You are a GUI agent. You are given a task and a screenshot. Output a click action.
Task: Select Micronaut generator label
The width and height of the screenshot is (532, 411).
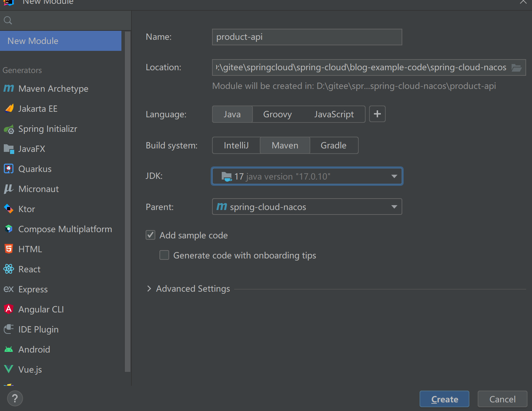click(x=39, y=189)
